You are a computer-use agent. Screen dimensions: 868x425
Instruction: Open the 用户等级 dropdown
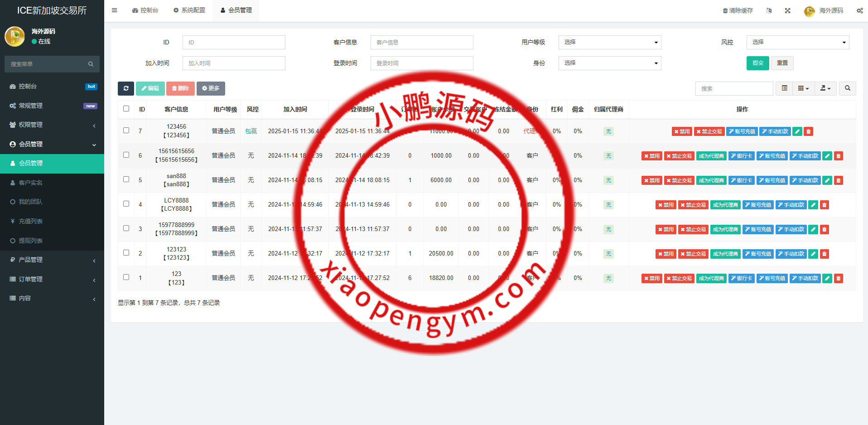(609, 42)
